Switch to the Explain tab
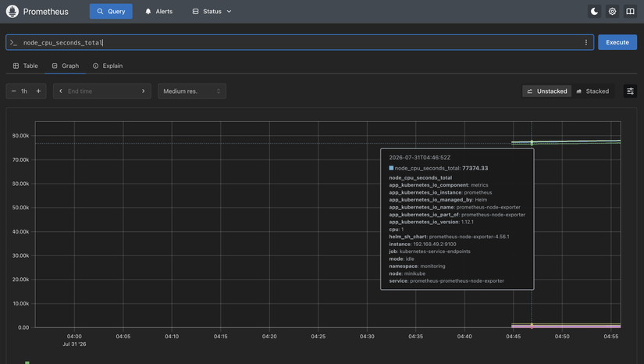Screen dimensions: 644x364 pyautogui.click(x=108, y=66)
